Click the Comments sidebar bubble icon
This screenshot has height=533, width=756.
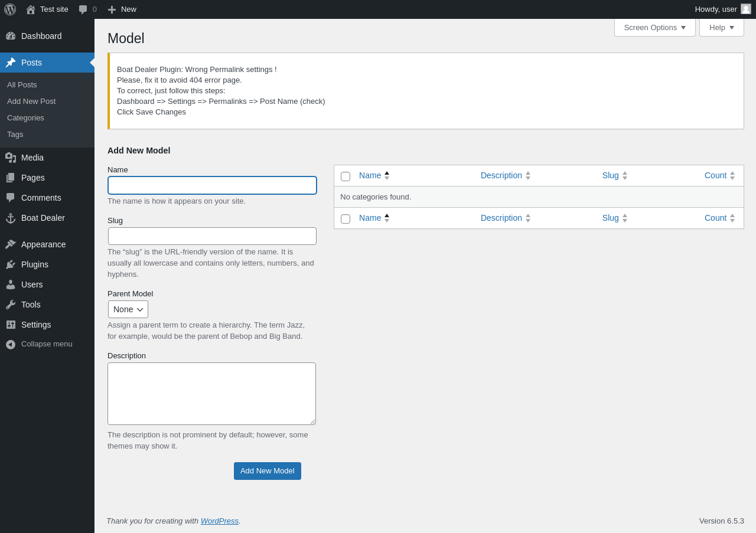[x=11, y=198]
